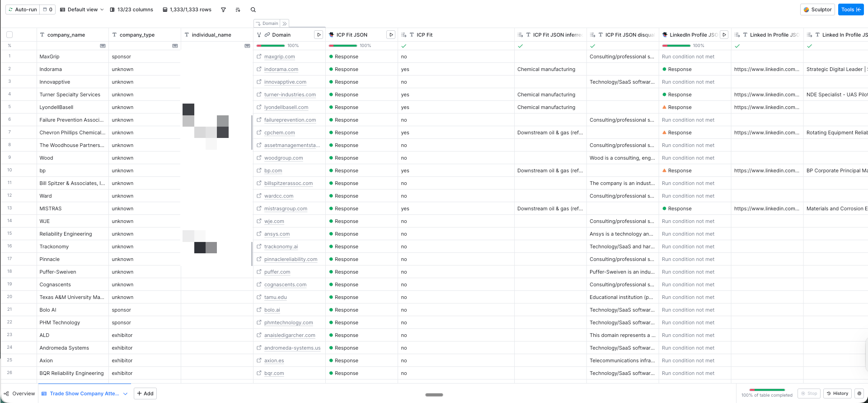868x403 pixels.
Task: Open external link icon for bp.com
Action: [x=259, y=171]
